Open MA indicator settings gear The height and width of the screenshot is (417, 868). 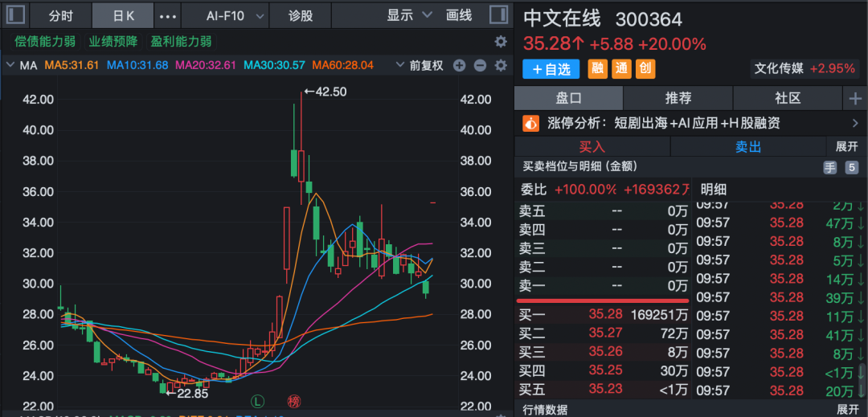pos(501,66)
